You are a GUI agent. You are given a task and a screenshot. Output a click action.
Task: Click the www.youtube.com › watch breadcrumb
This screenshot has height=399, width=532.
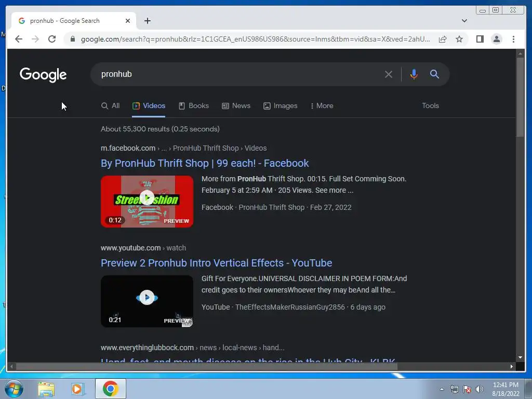pyautogui.click(x=143, y=248)
